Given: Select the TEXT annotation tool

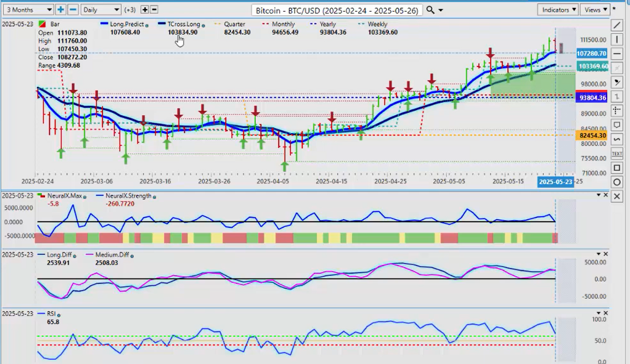Looking at the screenshot, I should click(x=616, y=153).
